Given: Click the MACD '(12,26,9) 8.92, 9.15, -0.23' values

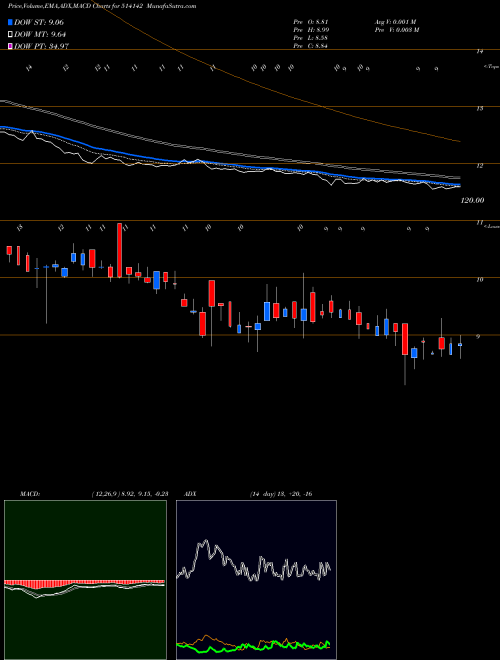Looking at the screenshot, I should [129, 494].
